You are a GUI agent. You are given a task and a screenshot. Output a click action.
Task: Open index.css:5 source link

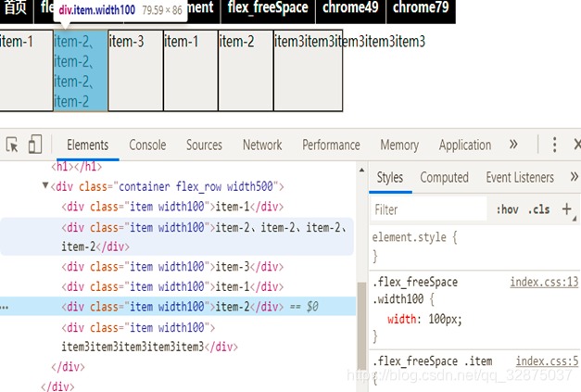(x=547, y=360)
